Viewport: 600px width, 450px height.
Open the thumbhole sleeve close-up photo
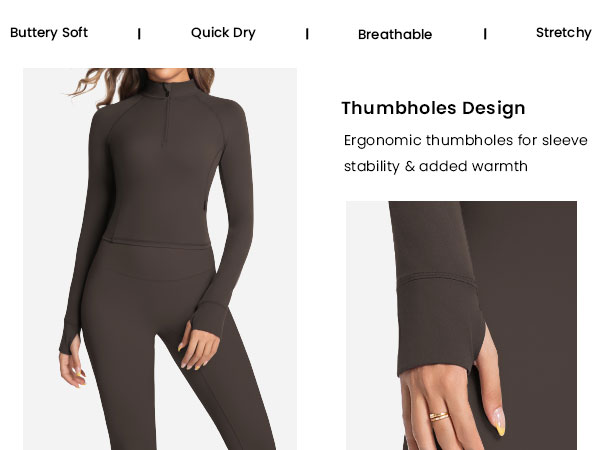pos(461,326)
